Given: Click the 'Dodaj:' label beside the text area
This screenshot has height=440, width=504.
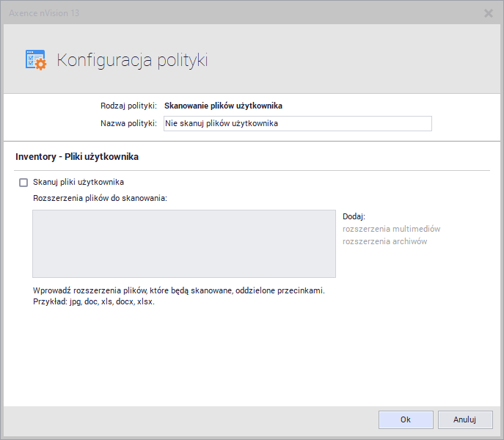Looking at the screenshot, I should tap(354, 216).
